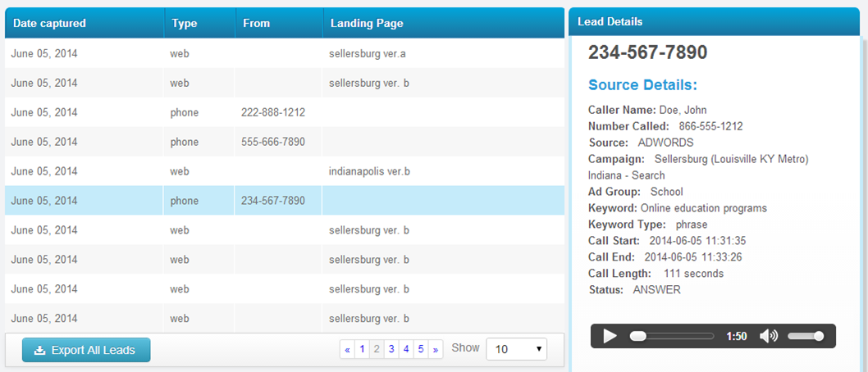Open page 3 of leads

[391, 349]
